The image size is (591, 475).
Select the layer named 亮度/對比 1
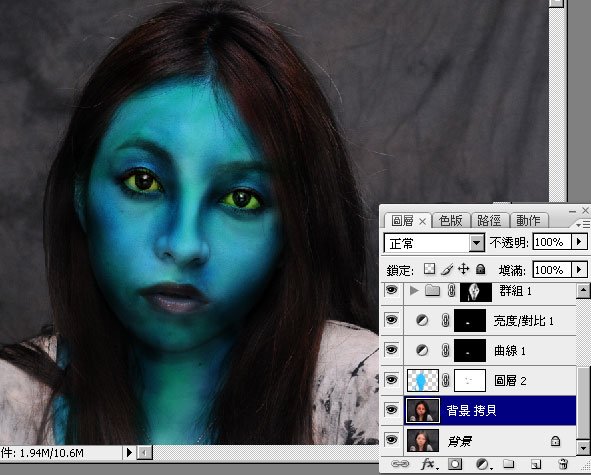click(490, 320)
